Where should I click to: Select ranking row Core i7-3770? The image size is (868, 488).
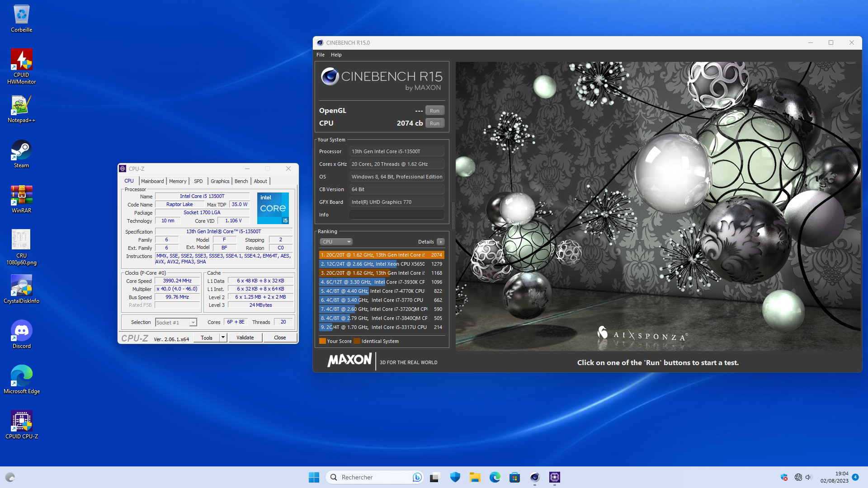[382, 300]
